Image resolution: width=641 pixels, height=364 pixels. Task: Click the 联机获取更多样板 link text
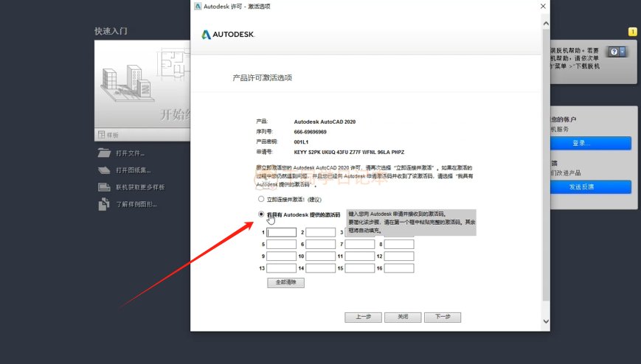tap(140, 187)
